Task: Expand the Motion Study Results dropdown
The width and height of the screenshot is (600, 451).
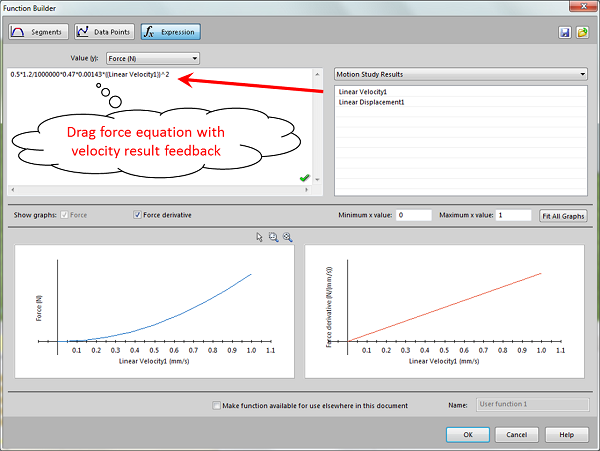Action: (x=460, y=74)
